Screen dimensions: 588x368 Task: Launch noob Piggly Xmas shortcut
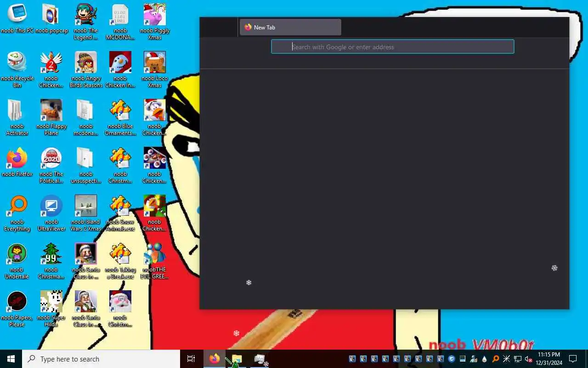[155, 22]
